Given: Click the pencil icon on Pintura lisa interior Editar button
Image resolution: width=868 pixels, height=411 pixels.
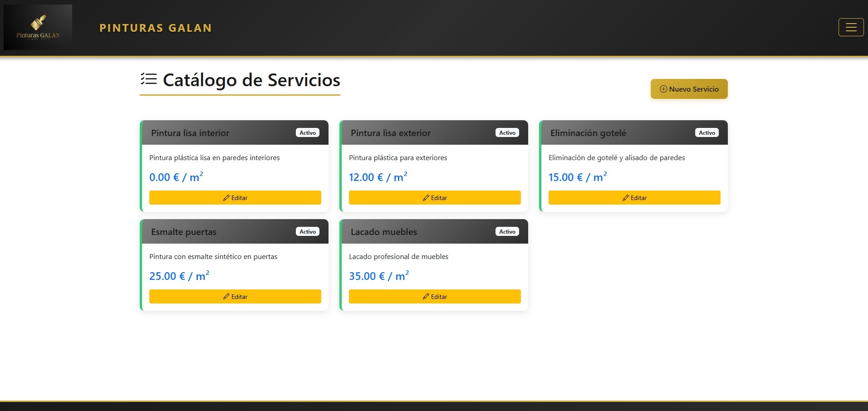Looking at the screenshot, I should pos(226,198).
